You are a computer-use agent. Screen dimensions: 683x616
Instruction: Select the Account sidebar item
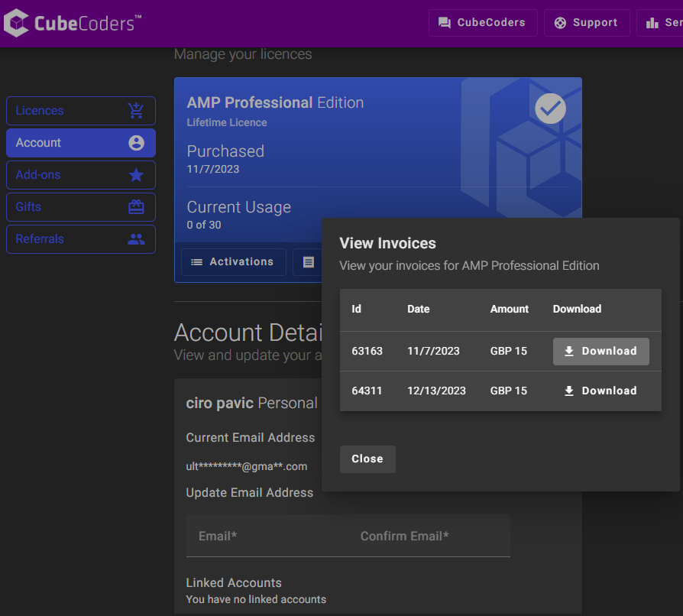81,143
